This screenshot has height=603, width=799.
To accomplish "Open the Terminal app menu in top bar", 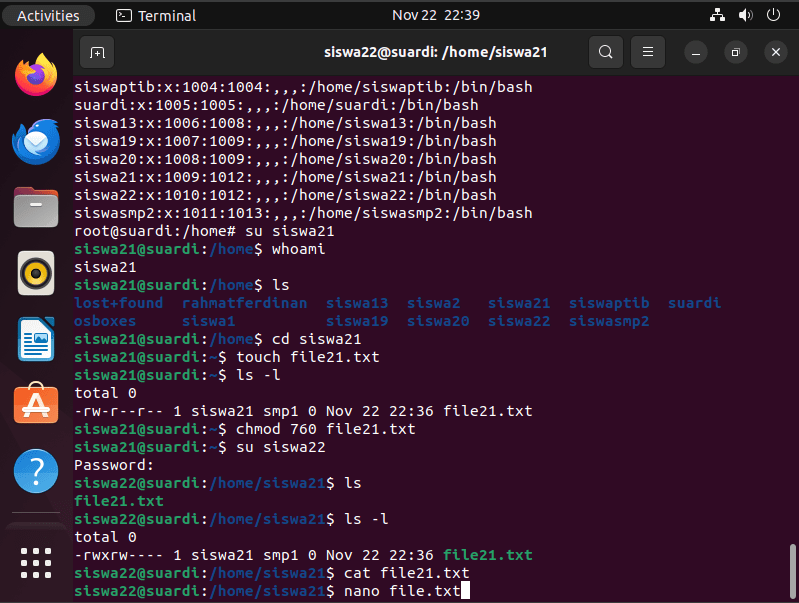I will tap(156, 16).
